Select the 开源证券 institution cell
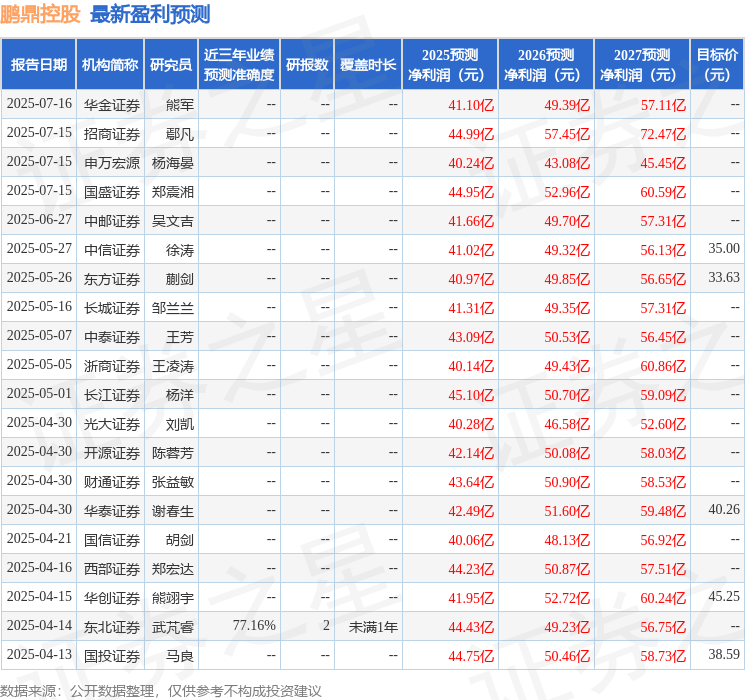Viewport: 745px width, 700px height. pos(112,453)
